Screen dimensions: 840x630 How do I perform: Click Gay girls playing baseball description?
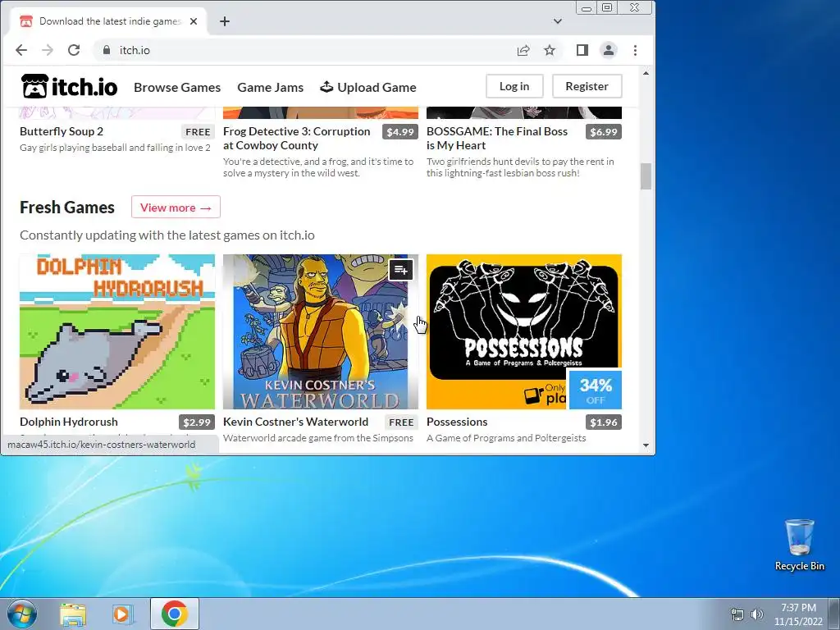[x=115, y=148]
